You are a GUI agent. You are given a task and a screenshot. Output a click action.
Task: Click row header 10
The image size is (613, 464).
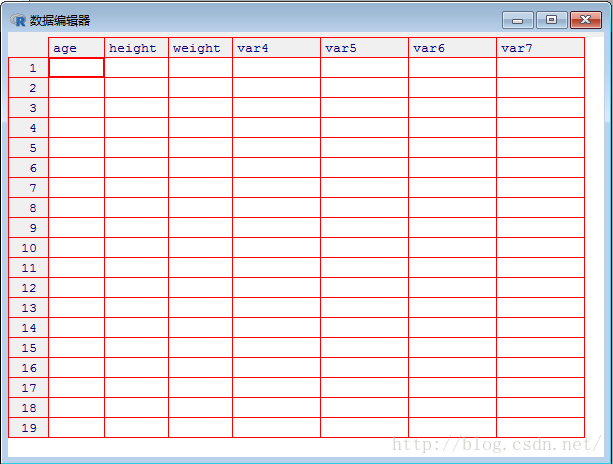pyautogui.click(x=29, y=247)
